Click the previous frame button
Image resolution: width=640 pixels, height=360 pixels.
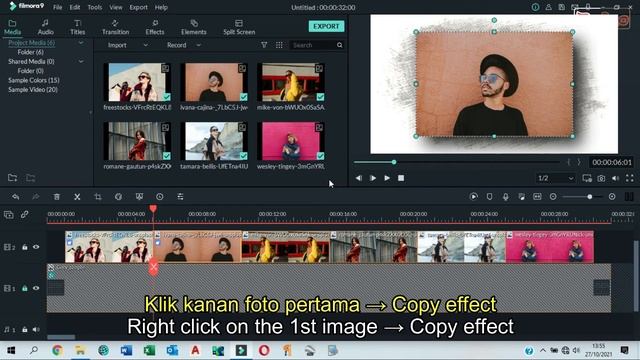pyautogui.click(x=358, y=178)
